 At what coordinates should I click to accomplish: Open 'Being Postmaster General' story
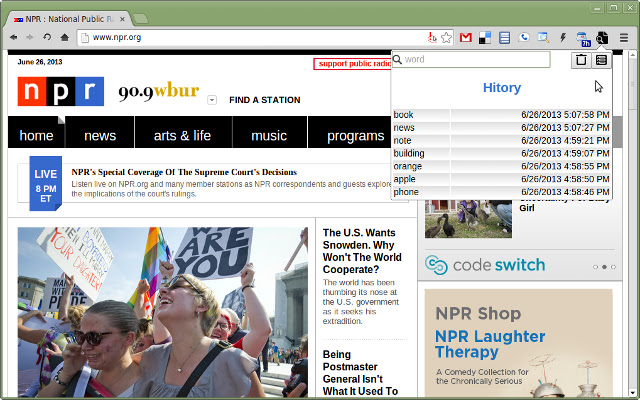coord(360,373)
